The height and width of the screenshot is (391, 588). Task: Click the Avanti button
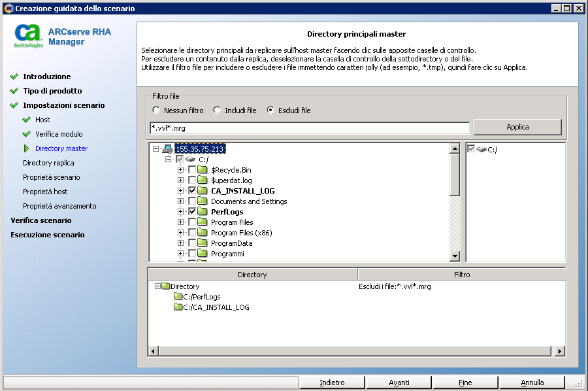point(399,382)
